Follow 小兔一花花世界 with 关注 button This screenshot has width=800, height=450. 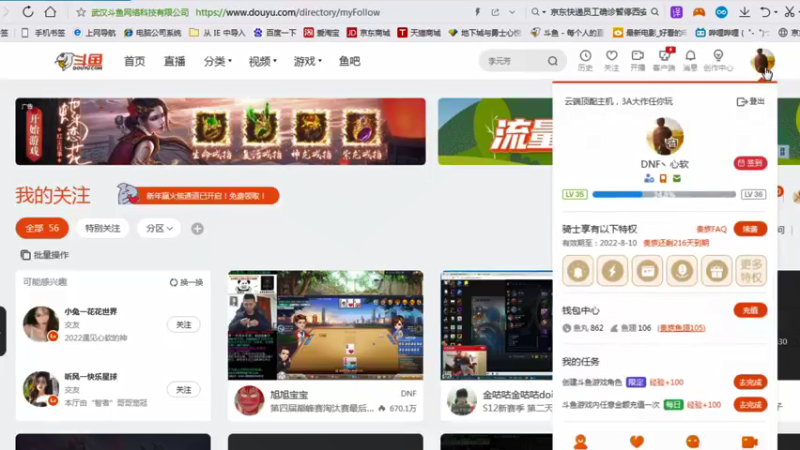tap(184, 324)
